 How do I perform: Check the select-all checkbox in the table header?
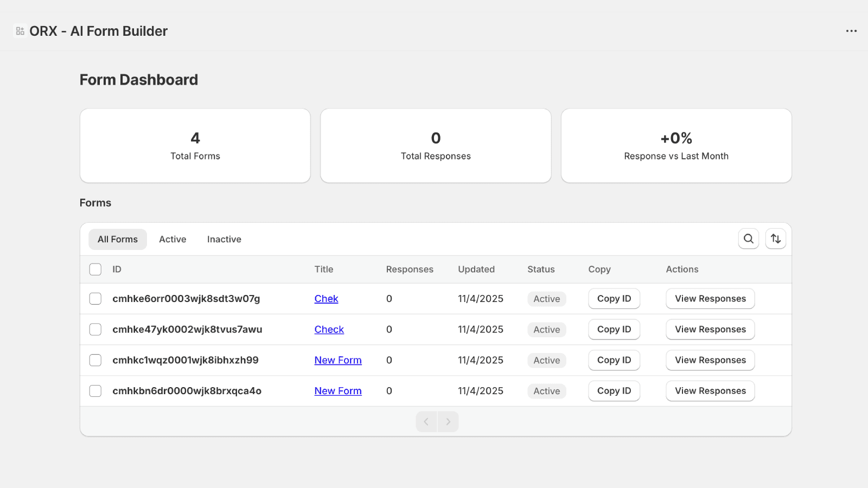pos(95,269)
